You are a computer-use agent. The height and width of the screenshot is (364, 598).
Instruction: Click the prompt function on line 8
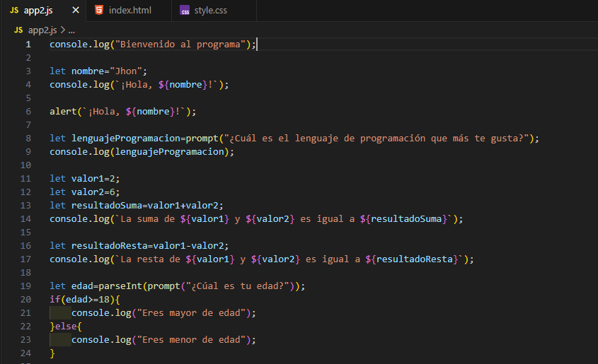tap(202, 139)
